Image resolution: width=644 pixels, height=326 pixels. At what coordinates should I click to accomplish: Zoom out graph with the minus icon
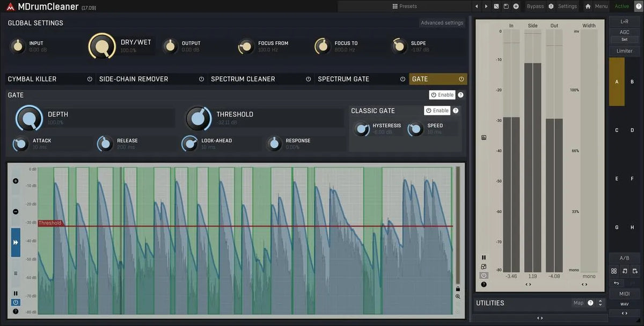pos(16,212)
